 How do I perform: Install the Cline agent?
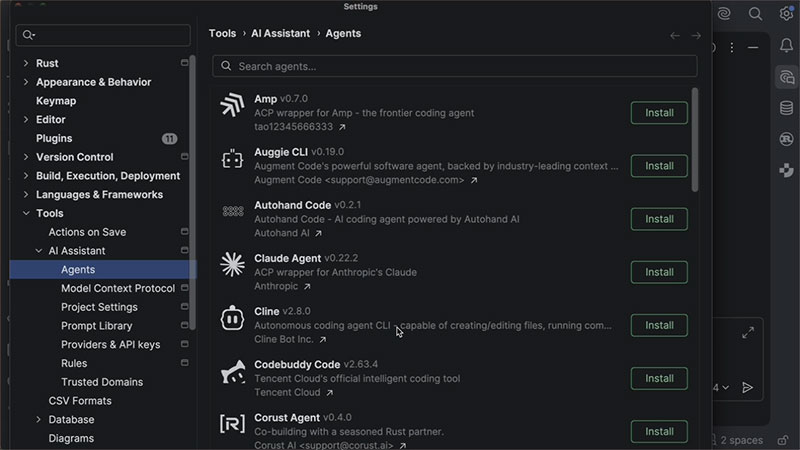point(659,325)
